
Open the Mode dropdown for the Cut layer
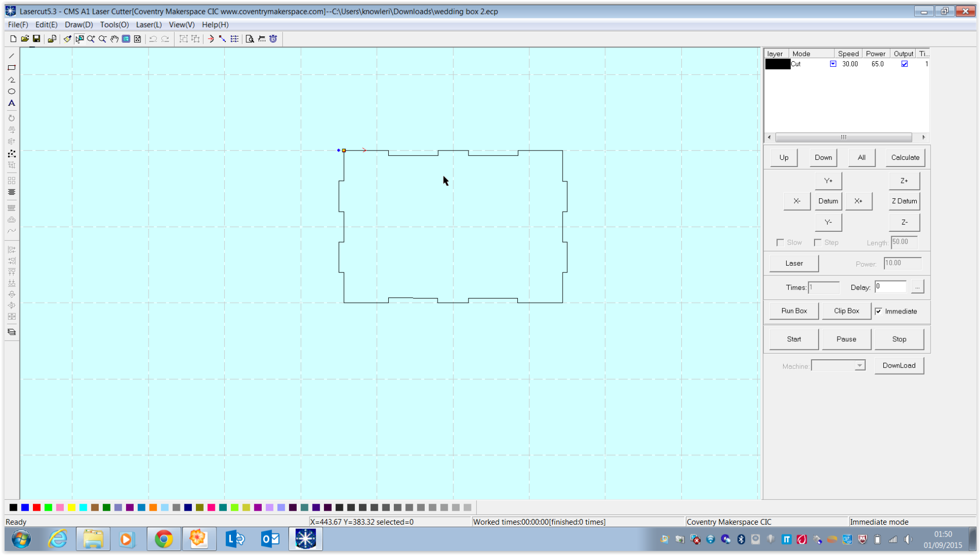pos(833,64)
